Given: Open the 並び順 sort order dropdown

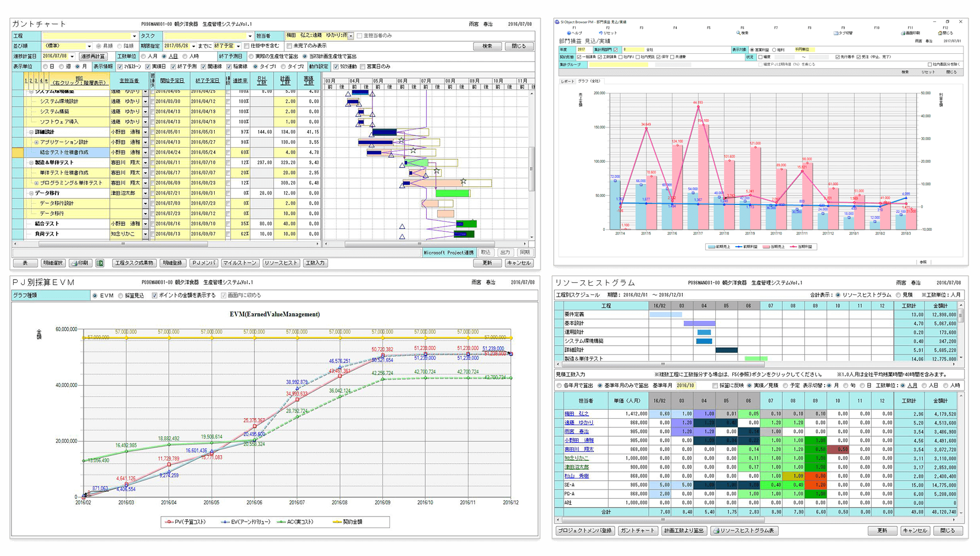Looking at the screenshot, I should [89, 46].
